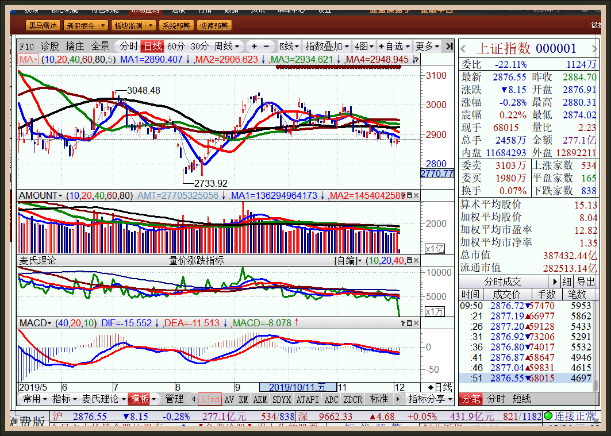Screen dimensions: 611x436
Task: Show more indicators with the right arrow after 标准
Action: (x=397, y=399)
